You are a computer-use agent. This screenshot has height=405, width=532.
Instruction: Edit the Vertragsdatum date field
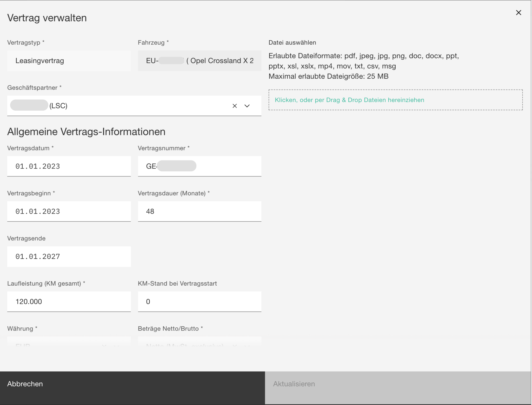[69, 166]
